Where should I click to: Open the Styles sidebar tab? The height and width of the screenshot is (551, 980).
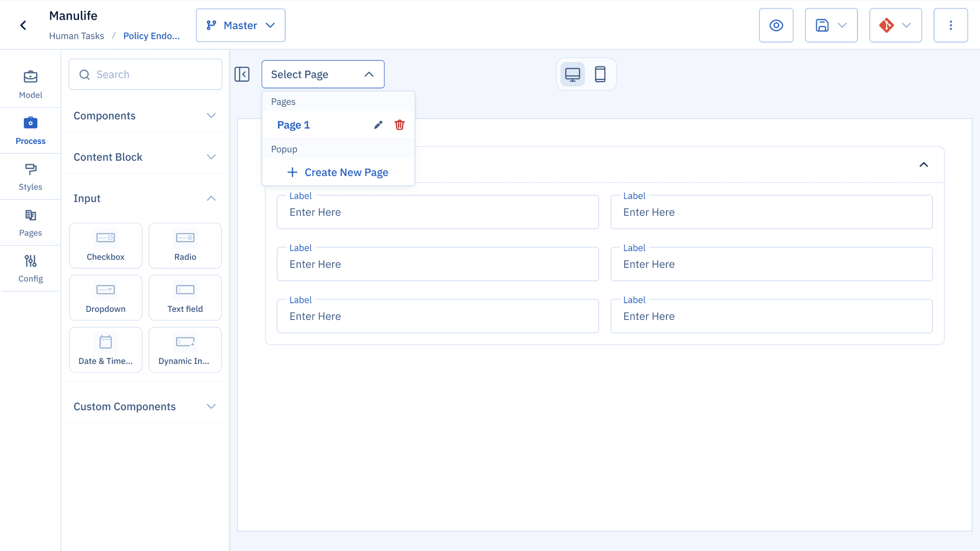click(31, 176)
